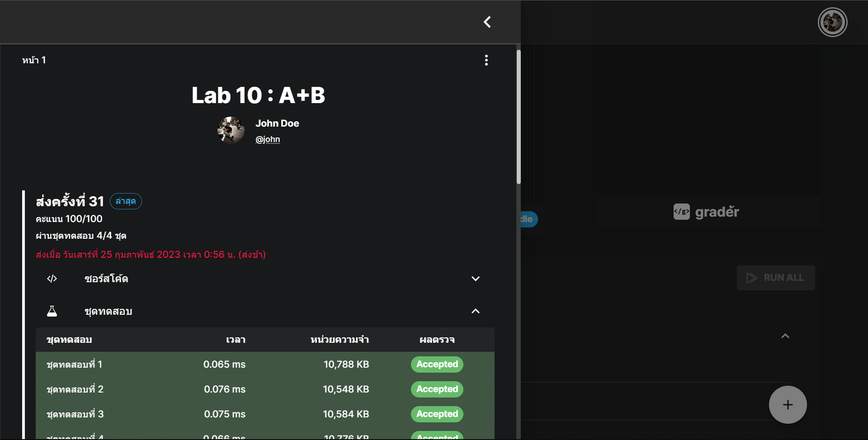Click the ล่าสุด badge
The image size is (868, 440).
click(125, 201)
